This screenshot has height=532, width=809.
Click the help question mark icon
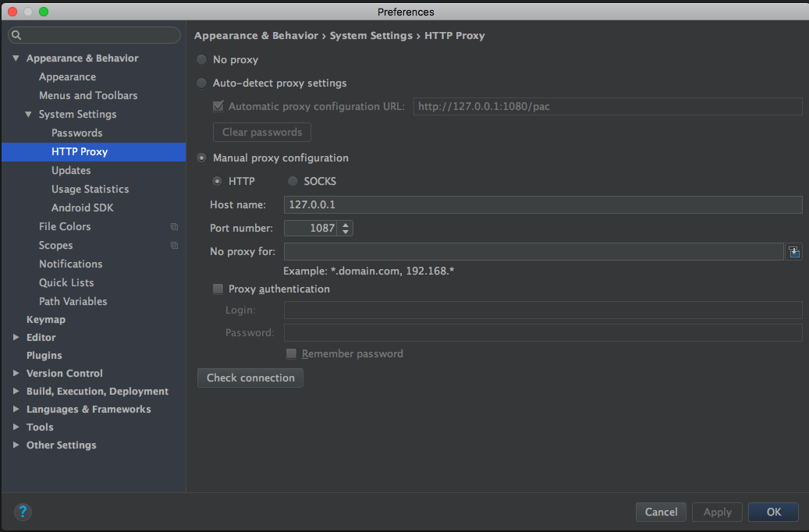(23, 512)
